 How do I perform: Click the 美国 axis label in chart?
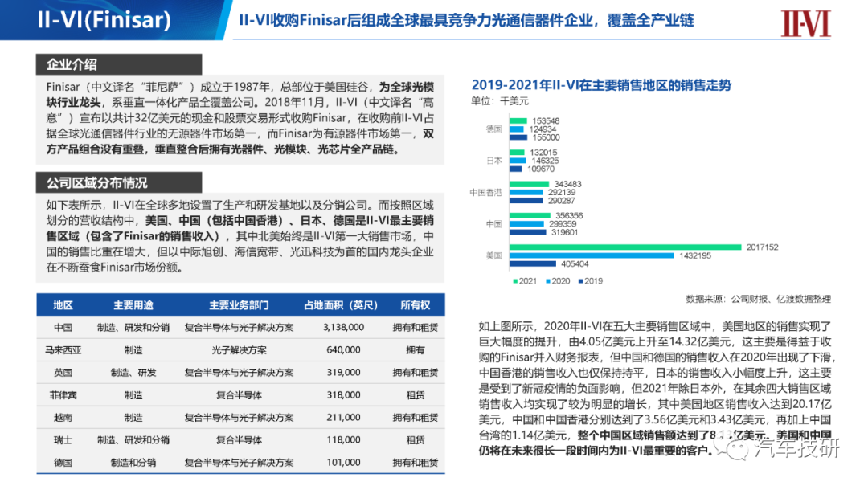point(493,255)
